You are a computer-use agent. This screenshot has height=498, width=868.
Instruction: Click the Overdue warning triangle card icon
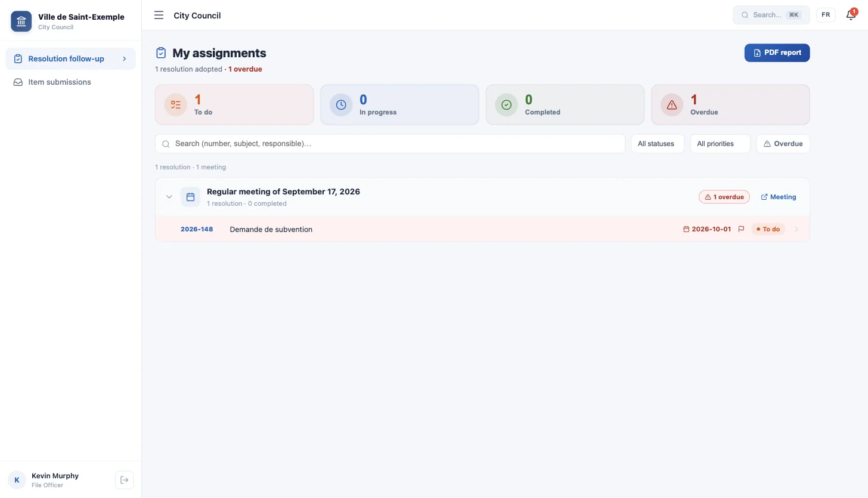(672, 105)
